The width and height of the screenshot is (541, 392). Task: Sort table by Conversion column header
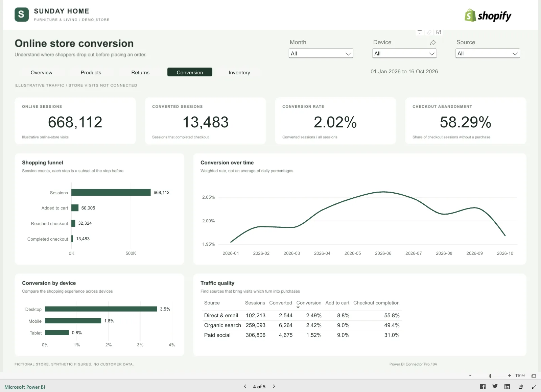[x=309, y=303]
